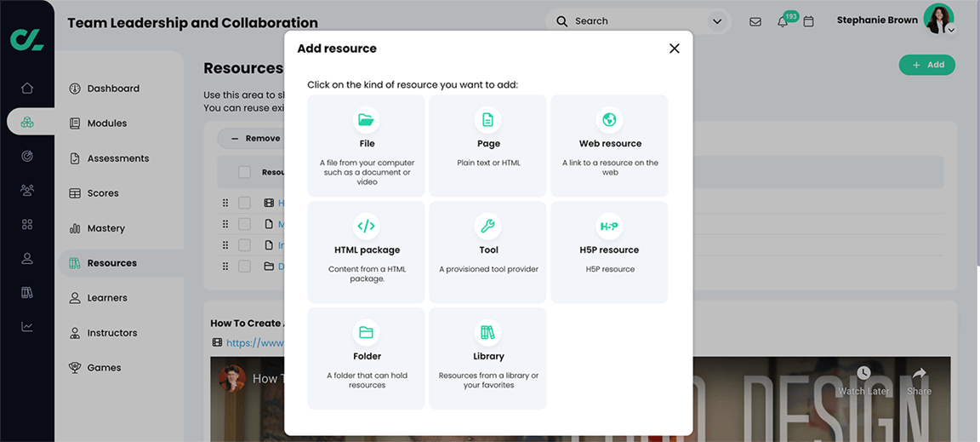Check the third resource row checkbox

click(x=244, y=244)
